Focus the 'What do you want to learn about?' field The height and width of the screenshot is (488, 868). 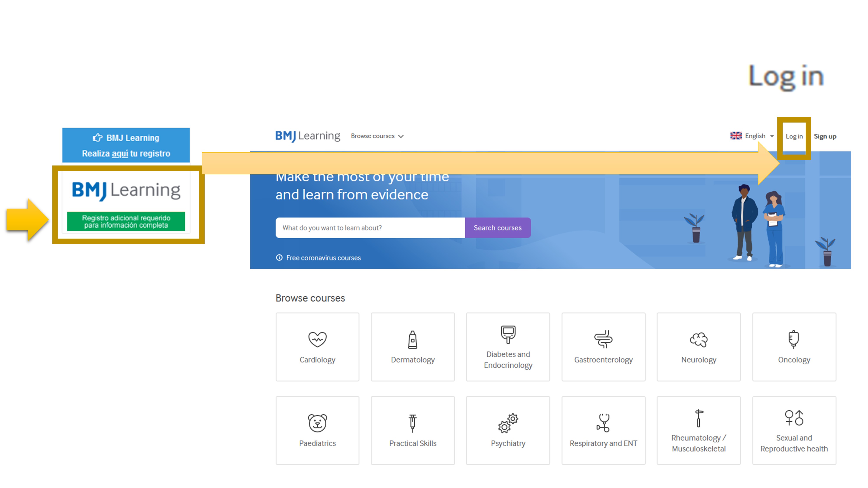370,228
